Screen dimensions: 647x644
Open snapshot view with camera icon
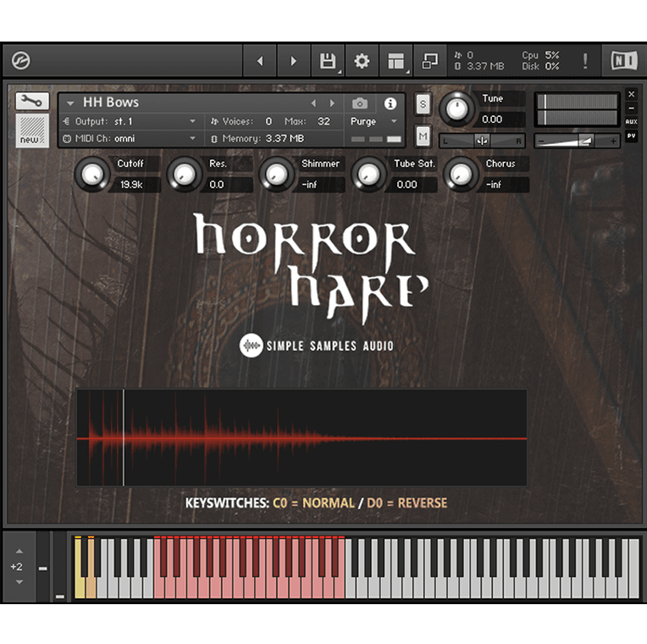point(360,103)
